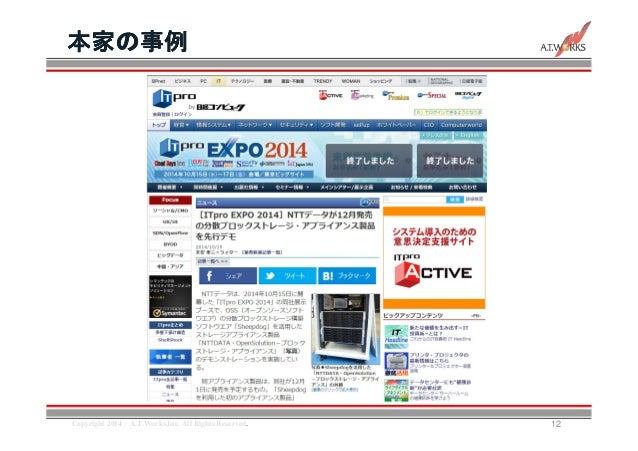The width and height of the screenshot is (638, 451).
Task: Select the IT tab in the top site bar
Action: tap(218, 81)
